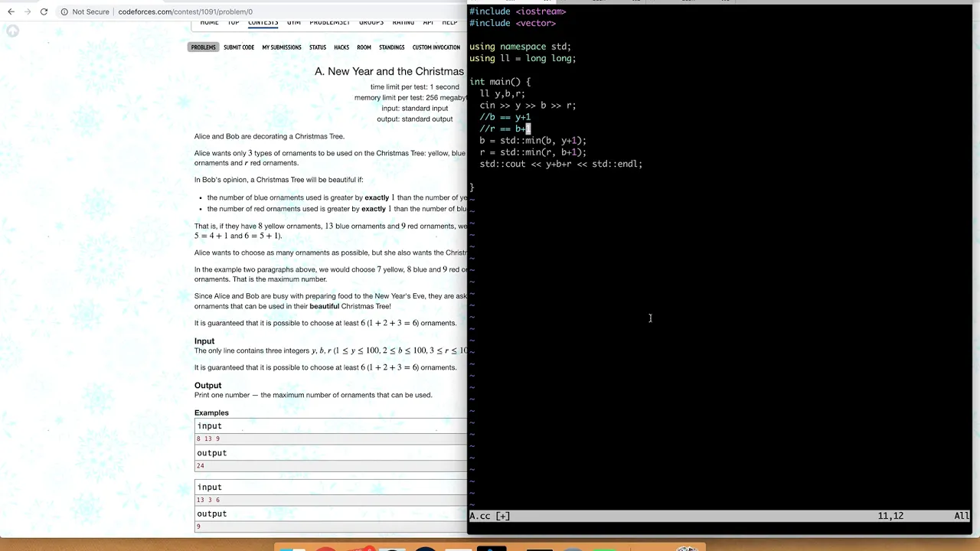Open the GYM menu item
The width and height of the screenshot is (980, 551).
point(293,23)
